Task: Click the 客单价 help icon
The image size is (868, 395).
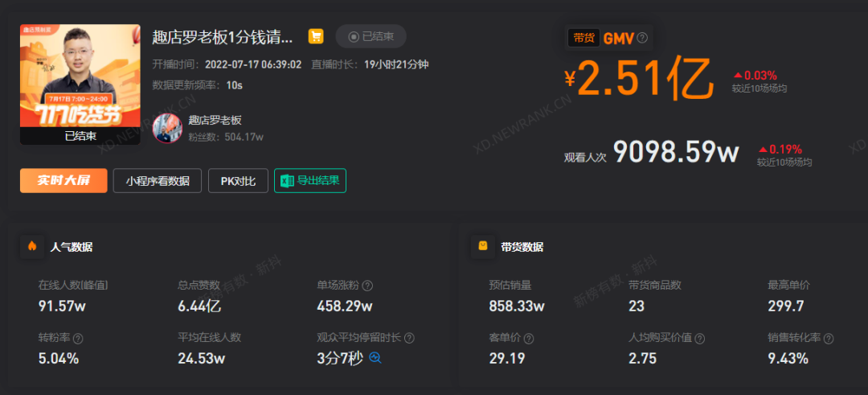Action: pos(529,339)
